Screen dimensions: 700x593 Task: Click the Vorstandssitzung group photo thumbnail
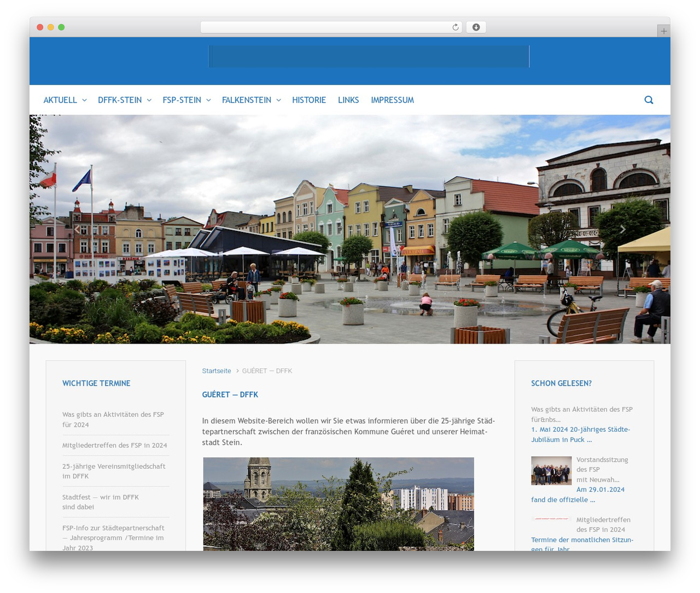[551, 470]
